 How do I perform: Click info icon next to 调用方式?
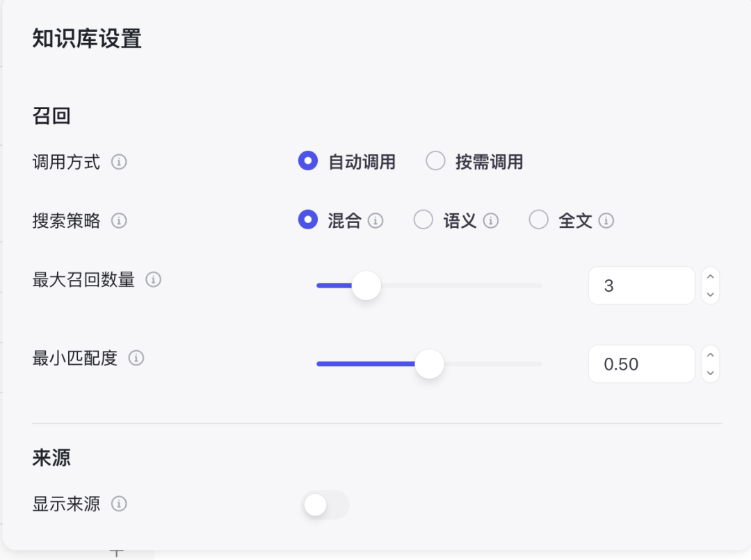[x=119, y=162]
